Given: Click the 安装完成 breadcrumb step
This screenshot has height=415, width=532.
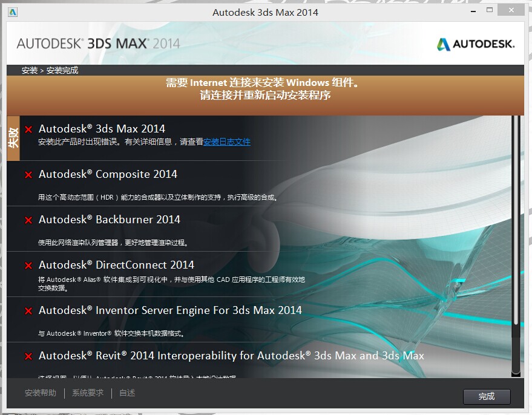Looking at the screenshot, I should coord(62,71).
